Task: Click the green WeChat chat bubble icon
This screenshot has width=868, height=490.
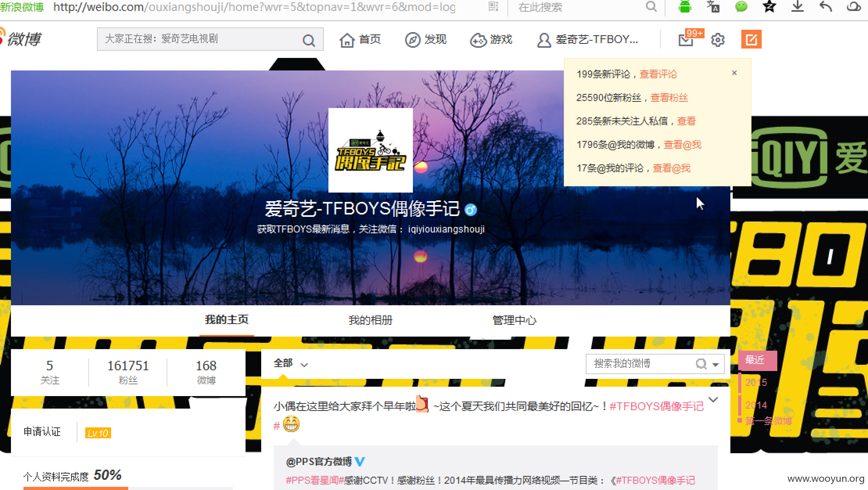Action: [x=741, y=6]
